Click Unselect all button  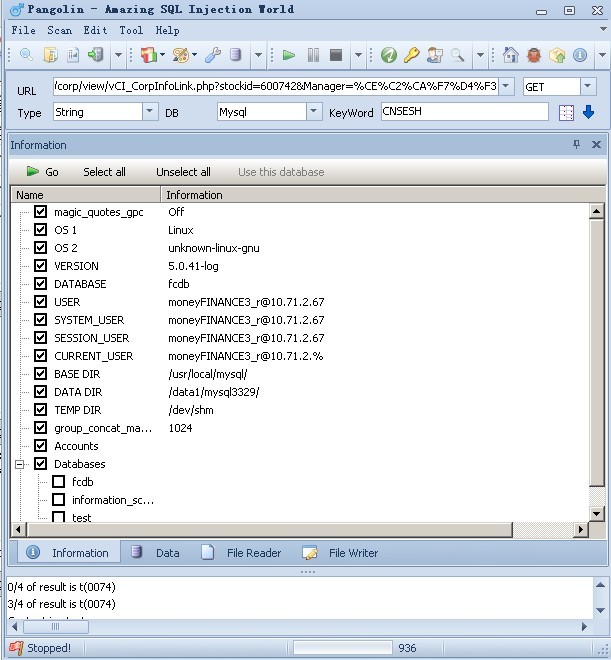(x=183, y=172)
